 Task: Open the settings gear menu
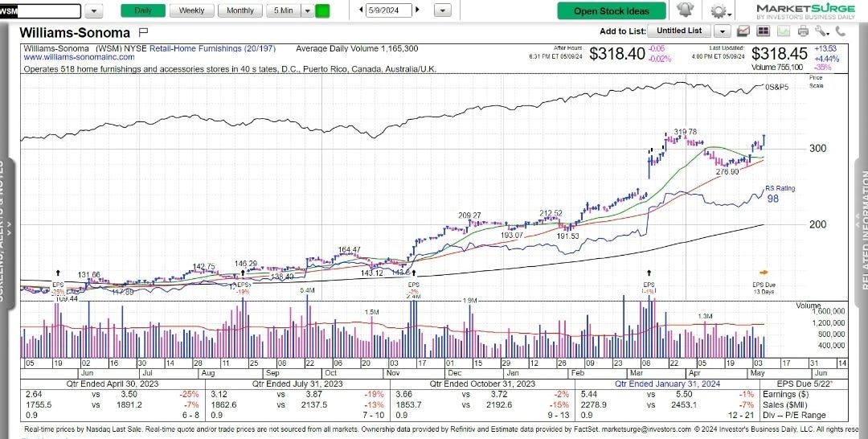click(719, 10)
